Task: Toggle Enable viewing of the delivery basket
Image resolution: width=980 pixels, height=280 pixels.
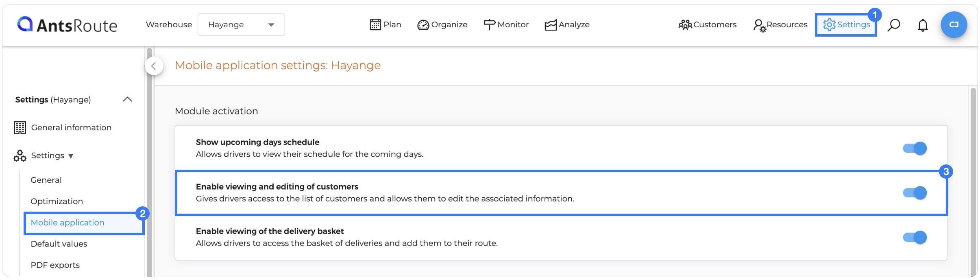Action: 915,237
